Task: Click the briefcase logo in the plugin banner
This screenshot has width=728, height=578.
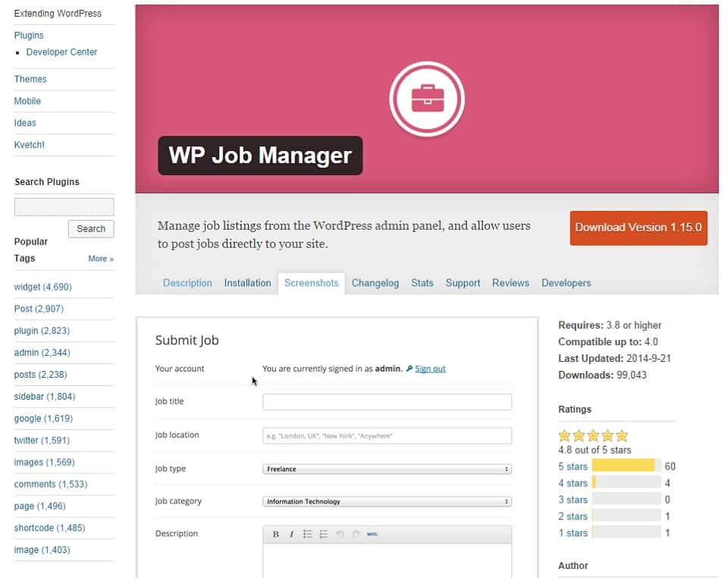Action: [427, 99]
